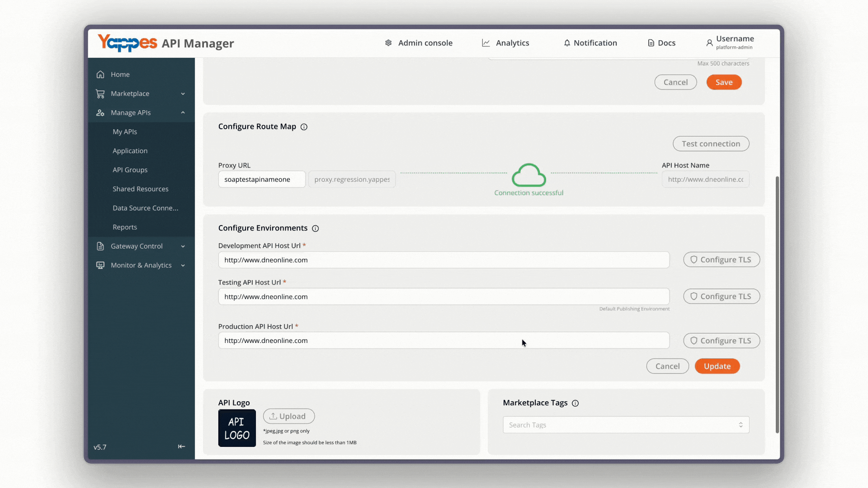Expand the Monitor & Analytics chevron
This screenshot has width=868, height=488.
tap(183, 265)
